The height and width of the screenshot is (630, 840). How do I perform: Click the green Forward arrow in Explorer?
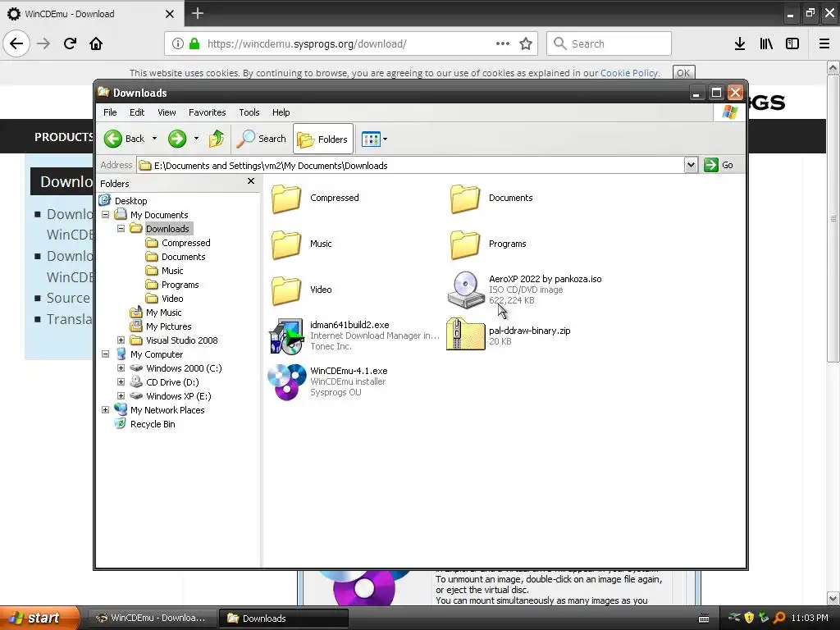[177, 139]
